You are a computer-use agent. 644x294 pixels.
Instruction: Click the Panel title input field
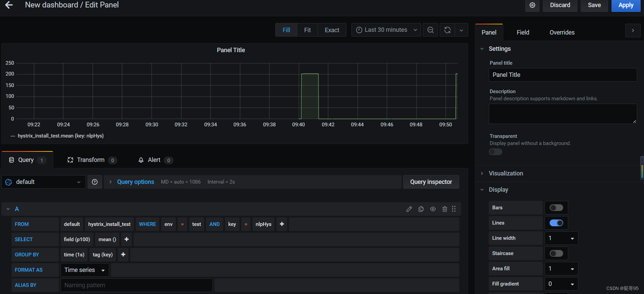[563, 75]
